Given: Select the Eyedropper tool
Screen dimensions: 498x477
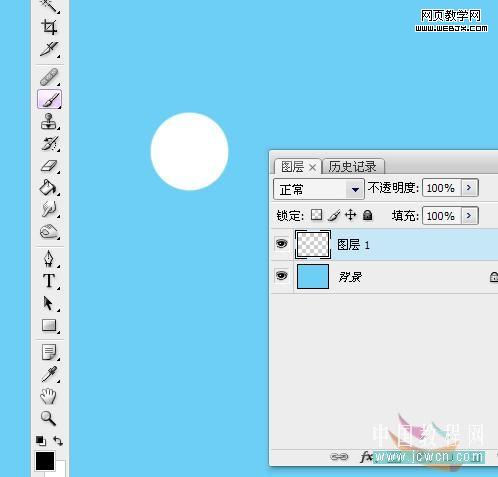Looking at the screenshot, I should (x=49, y=374).
